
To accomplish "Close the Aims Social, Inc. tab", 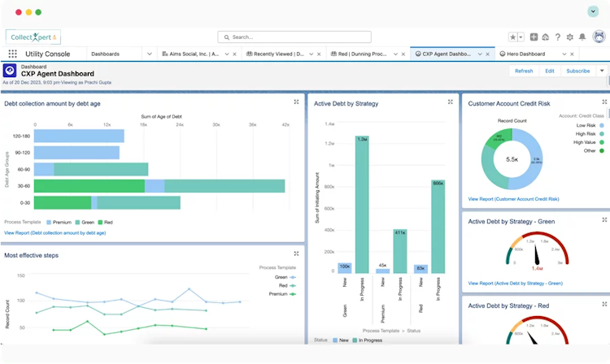I will [234, 54].
